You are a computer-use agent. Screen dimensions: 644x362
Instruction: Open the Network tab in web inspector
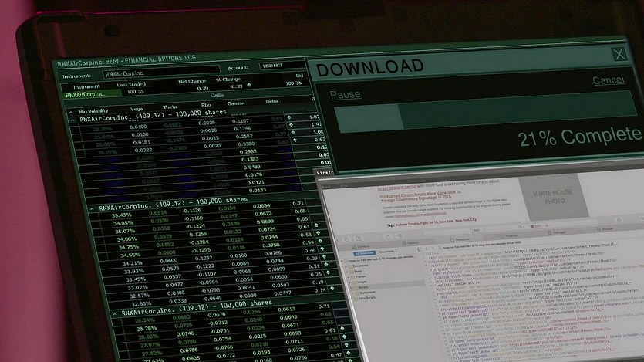pos(410,243)
